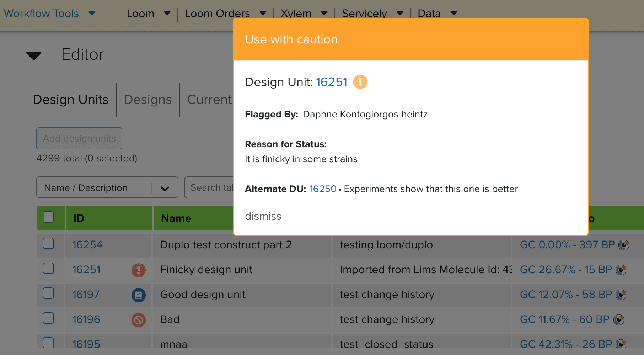The image size is (644, 355).
Task: Select the checkbox for design unit 16197
Action: 48,293
